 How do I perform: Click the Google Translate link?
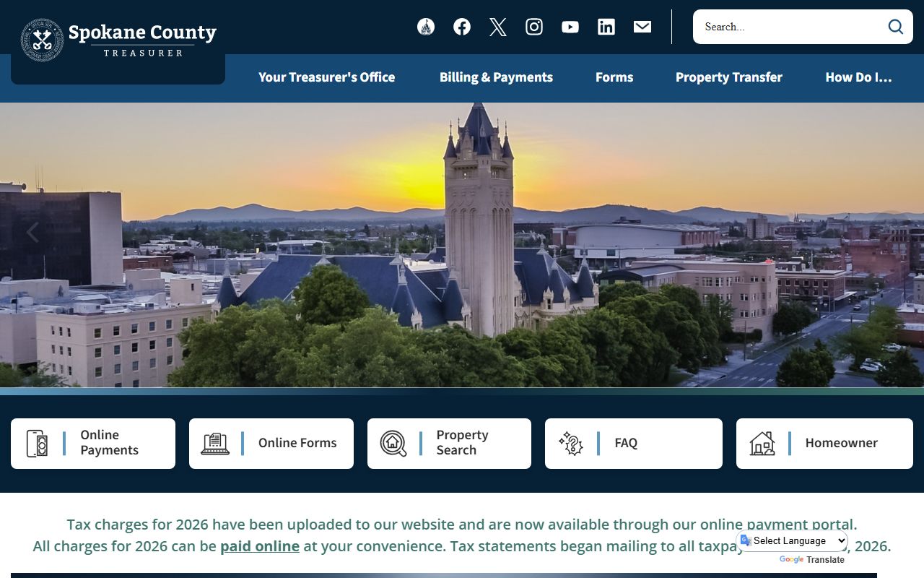pyautogui.click(x=812, y=560)
